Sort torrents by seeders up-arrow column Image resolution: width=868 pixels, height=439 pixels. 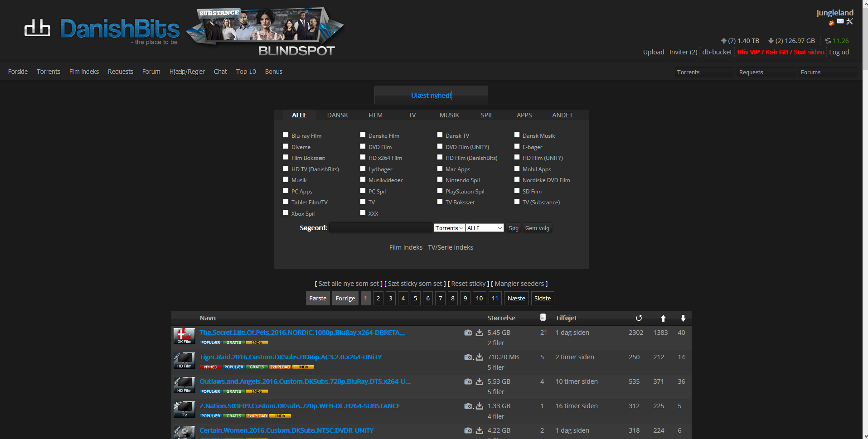663,318
